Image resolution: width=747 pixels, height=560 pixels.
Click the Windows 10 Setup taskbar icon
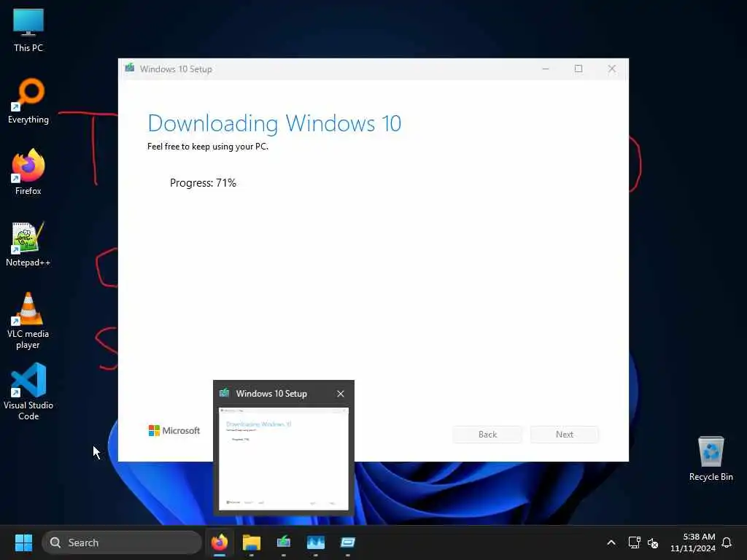(x=284, y=542)
